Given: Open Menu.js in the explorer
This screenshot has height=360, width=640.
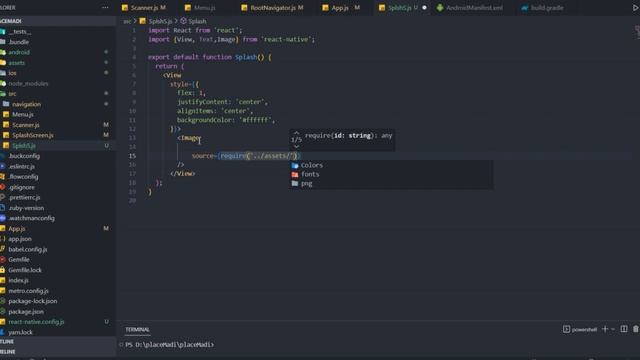Looking at the screenshot, I should point(22,114).
